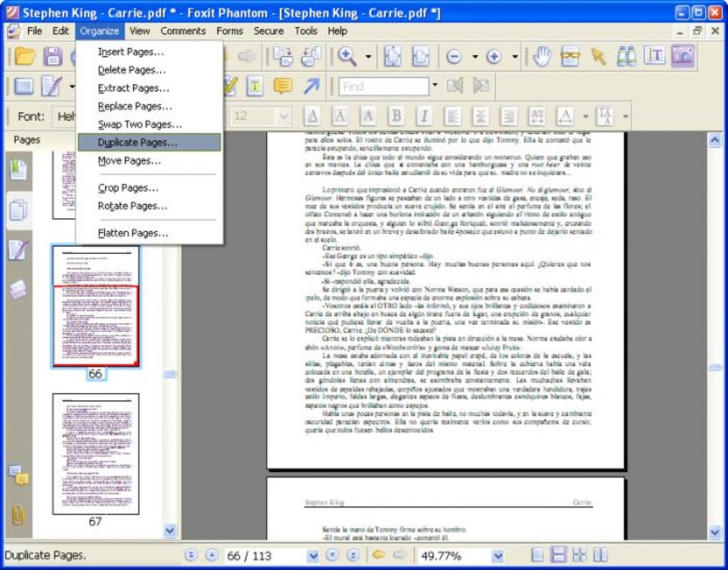Click the Fit Page view icon
This screenshot has width=728, height=570.
393,56
